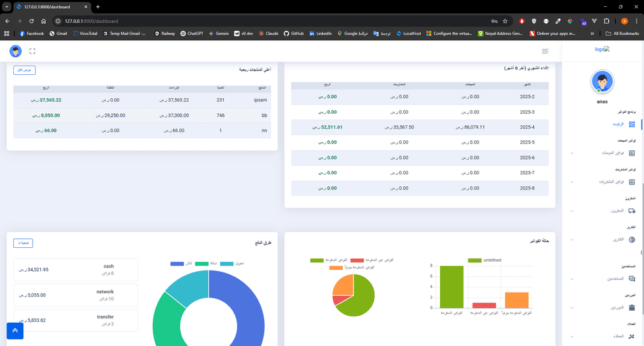Viewport: 644px width, 346px height.
Task: Click the scroll-to-top double chevron button
Action: click(x=15, y=330)
